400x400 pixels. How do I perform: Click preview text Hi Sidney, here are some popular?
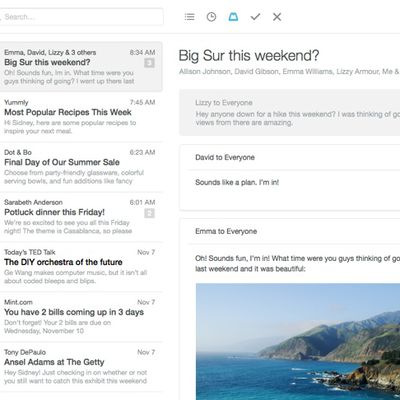[x=70, y=127]
